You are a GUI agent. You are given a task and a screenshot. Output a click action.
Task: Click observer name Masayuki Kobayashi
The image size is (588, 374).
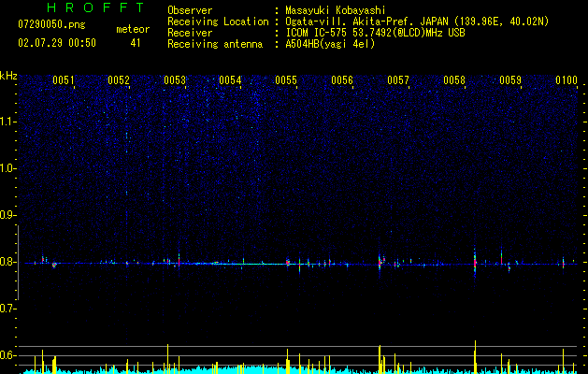click(336, 10)
